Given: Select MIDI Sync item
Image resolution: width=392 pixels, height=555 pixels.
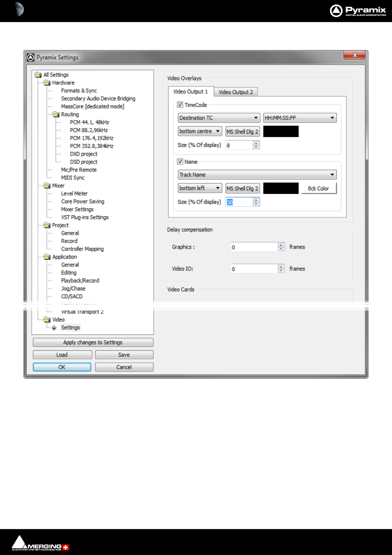Looking at the screenshot, I should tap(73, 178).
